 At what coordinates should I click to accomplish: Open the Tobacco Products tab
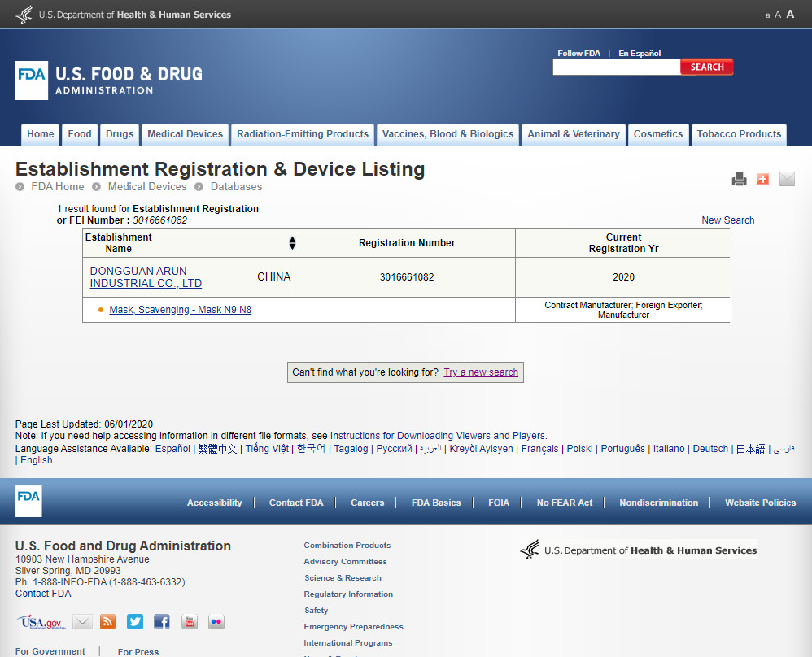point(739,134)
